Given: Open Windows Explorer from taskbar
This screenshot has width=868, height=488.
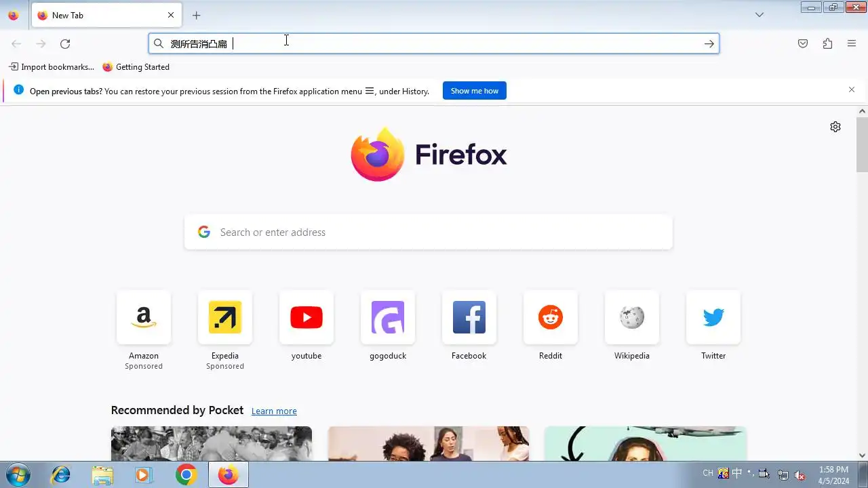Looking at the screenshot, I should [102, 474].
